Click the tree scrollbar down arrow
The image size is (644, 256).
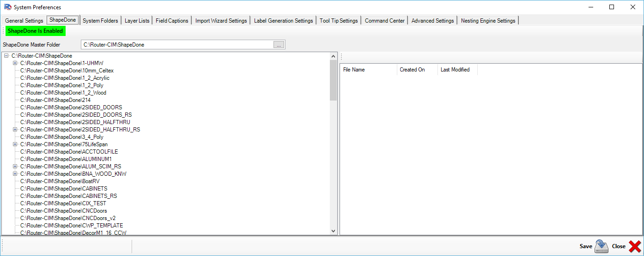tap(334, 231)
